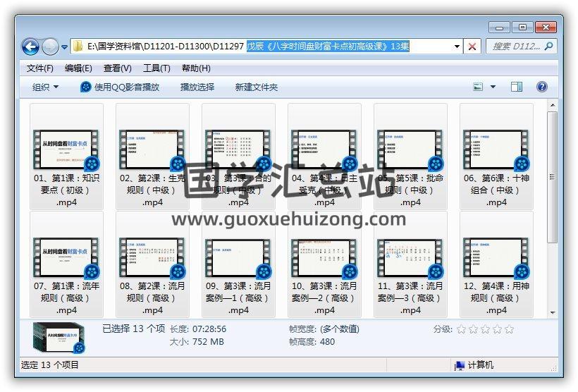
Task: Click 使用QQ影音播放 button
Action: click(120, 87)
